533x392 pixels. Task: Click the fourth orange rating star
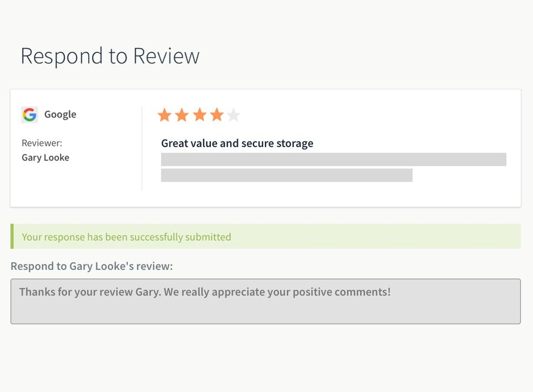click(x=217, y=115)
